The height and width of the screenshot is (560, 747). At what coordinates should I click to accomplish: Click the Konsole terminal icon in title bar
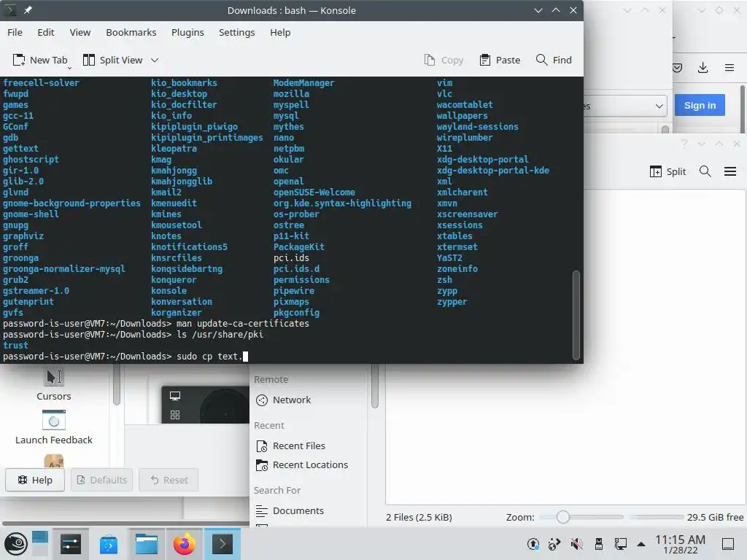10,10
